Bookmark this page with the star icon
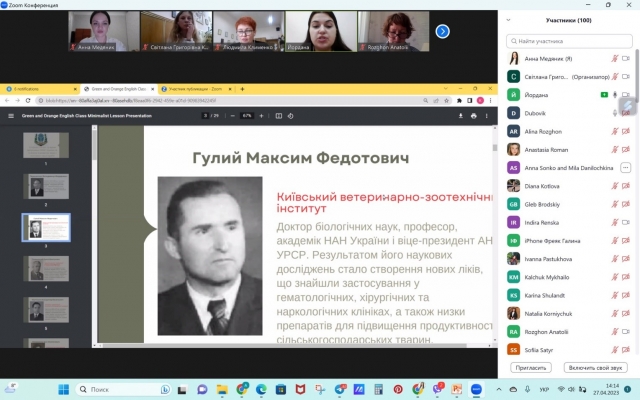The image size is (640, 400). [447, 100]
